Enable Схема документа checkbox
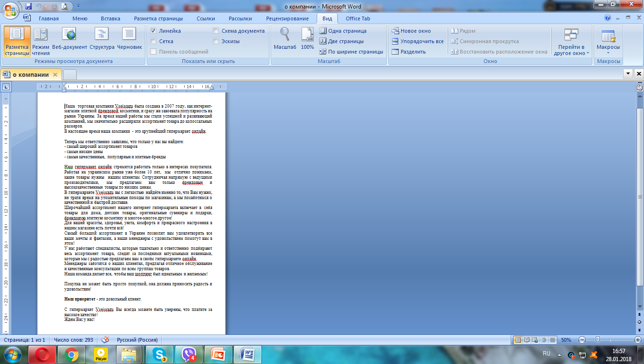Screen dimensions: 644x364 pyautogui.click(x=216, y=31)
